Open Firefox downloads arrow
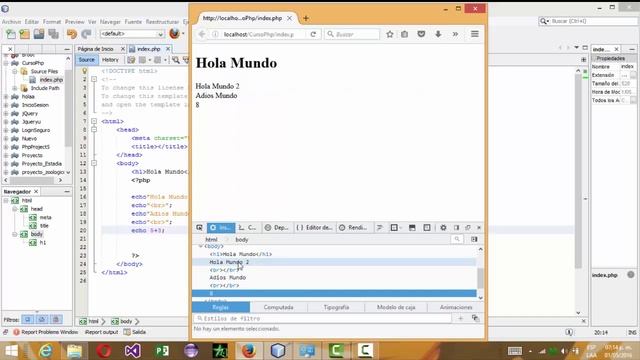Screen dimensions: 640x360 (438, 34)
